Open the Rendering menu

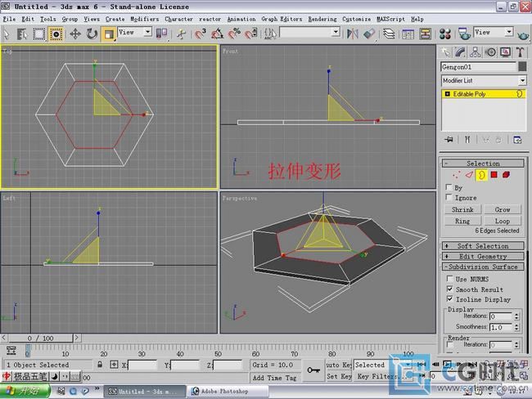[x=322, y=19]
